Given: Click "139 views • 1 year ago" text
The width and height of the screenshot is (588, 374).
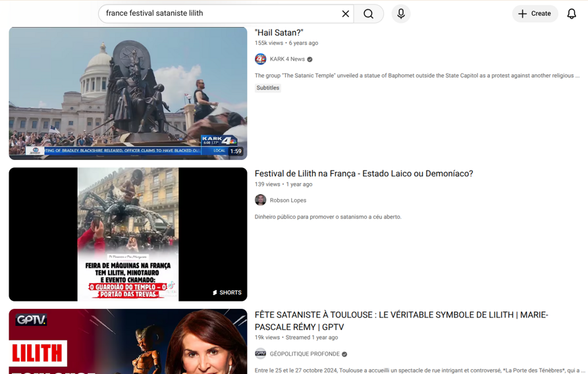Looking at the screenshot, I should pos(284,184).
